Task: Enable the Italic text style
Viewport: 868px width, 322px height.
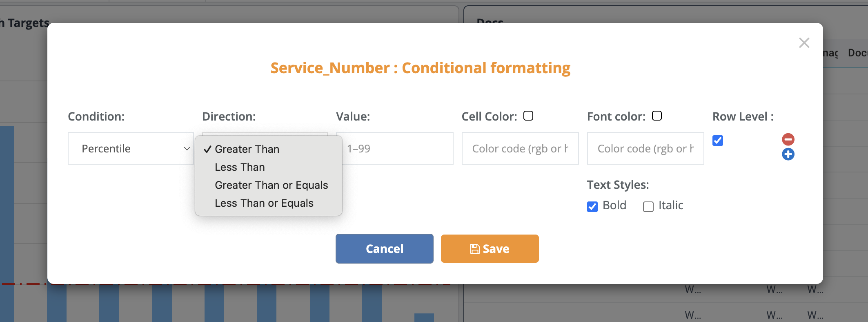Action: point(648,207)
